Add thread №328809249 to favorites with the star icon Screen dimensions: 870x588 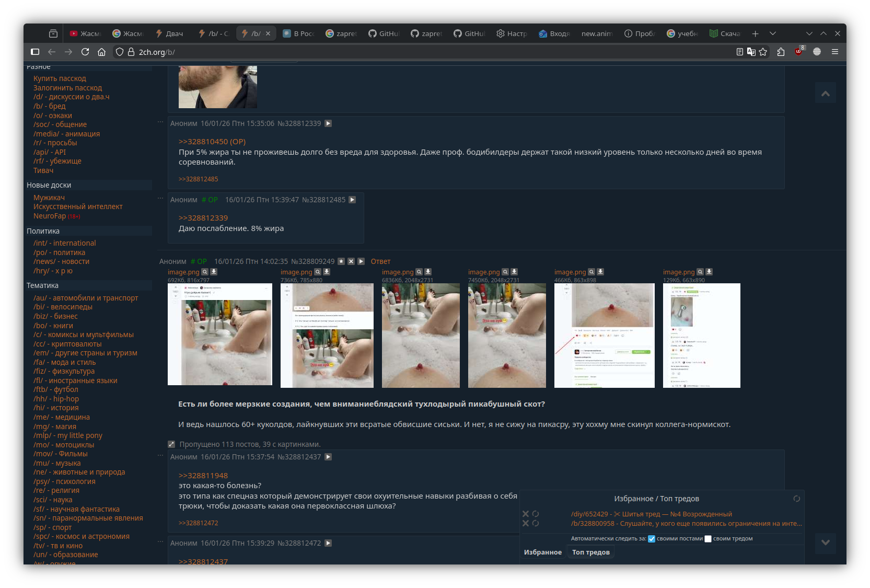(341, 261)
